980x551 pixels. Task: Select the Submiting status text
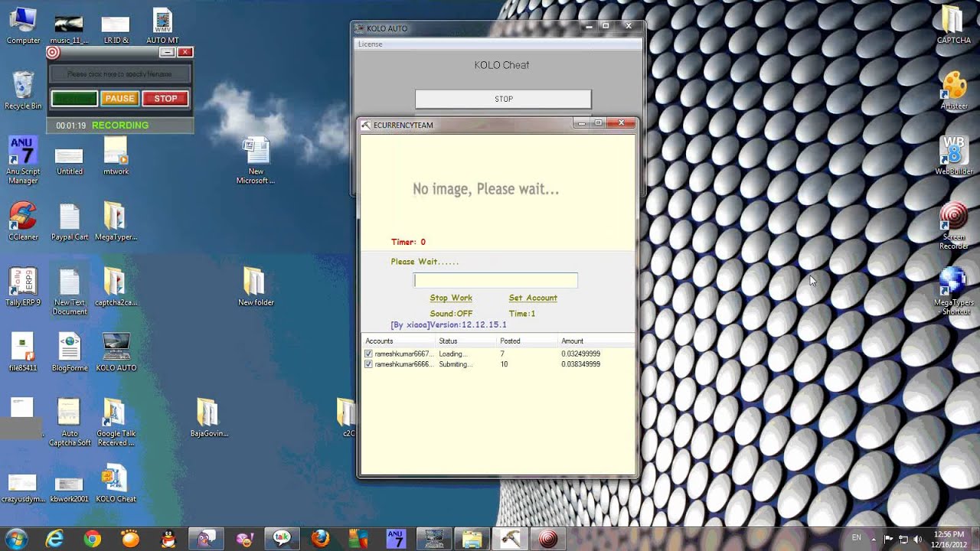pos(456,364)
